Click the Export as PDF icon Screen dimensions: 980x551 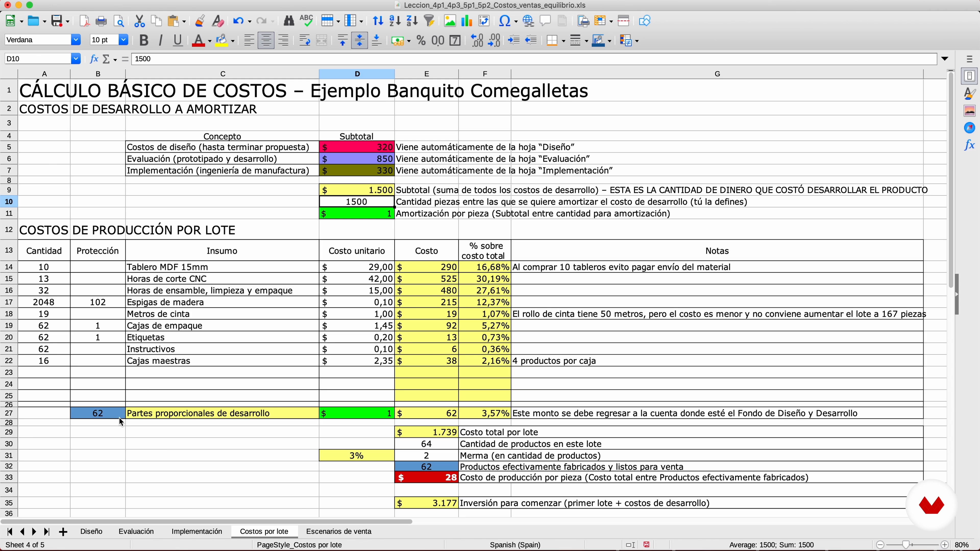(84, 21)
